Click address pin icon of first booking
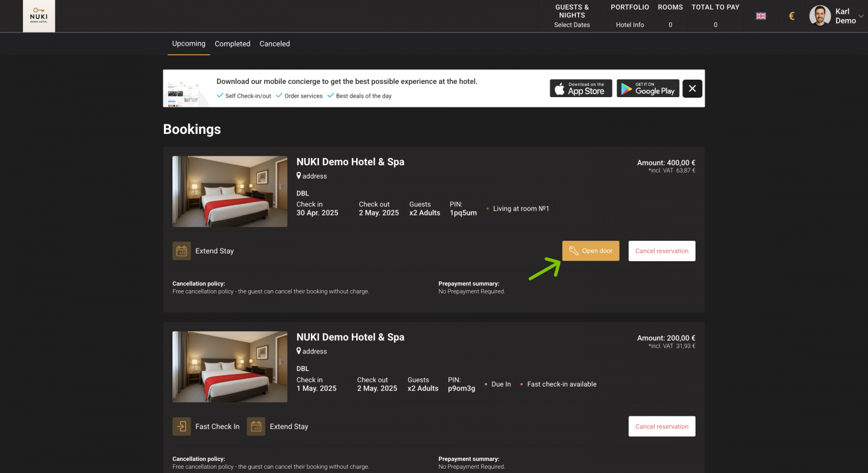 coord(299,176)
